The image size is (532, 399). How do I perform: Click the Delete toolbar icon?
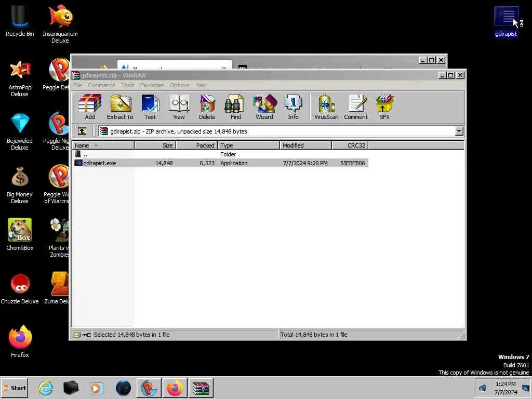(x=207, y=107)
